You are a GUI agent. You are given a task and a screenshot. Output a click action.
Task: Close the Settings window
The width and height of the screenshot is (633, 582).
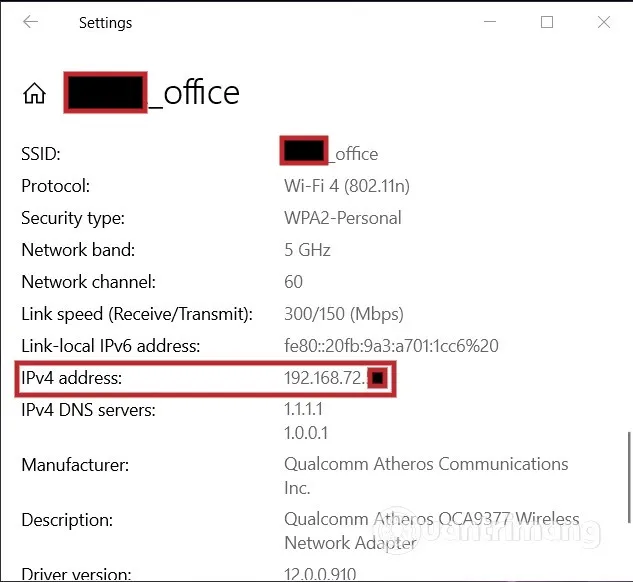[x=604, y=22]
